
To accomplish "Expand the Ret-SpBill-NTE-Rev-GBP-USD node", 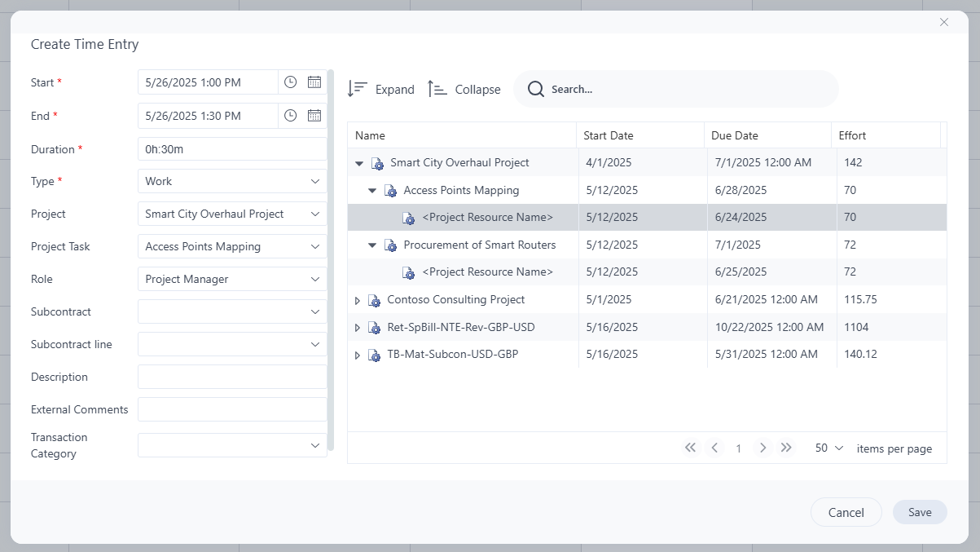I will point(357,327).
